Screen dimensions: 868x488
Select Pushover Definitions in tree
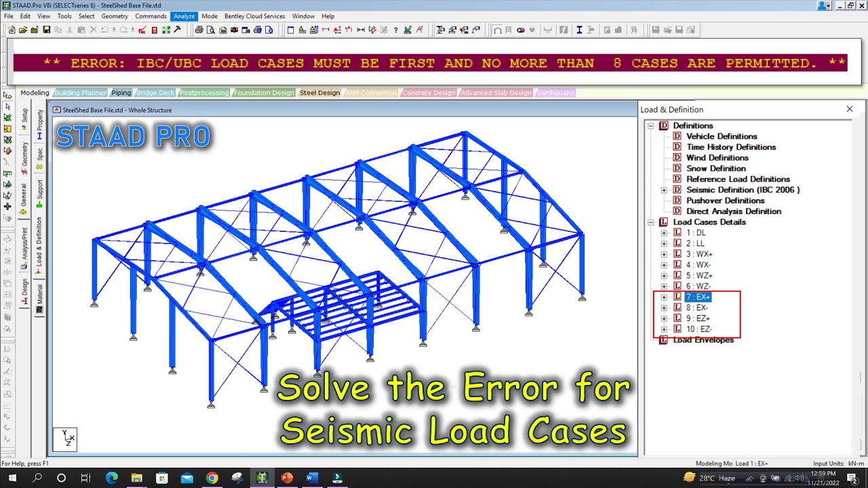(x=725, y=201)
